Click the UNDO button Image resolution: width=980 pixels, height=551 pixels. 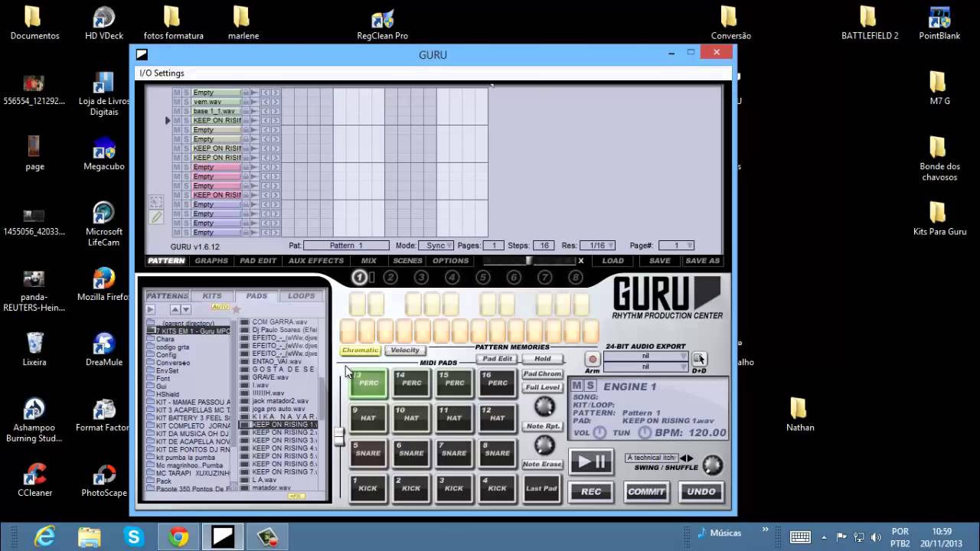[x=701, y=491]
